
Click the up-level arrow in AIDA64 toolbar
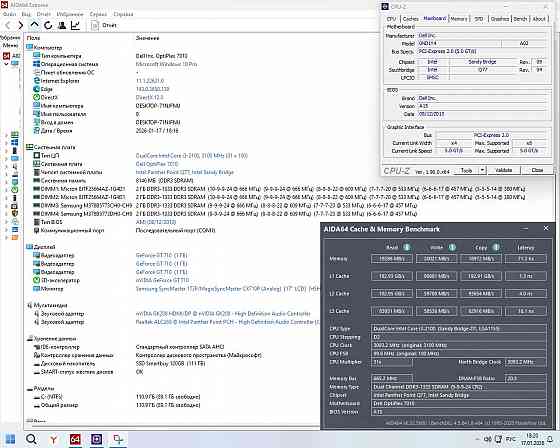34,25
